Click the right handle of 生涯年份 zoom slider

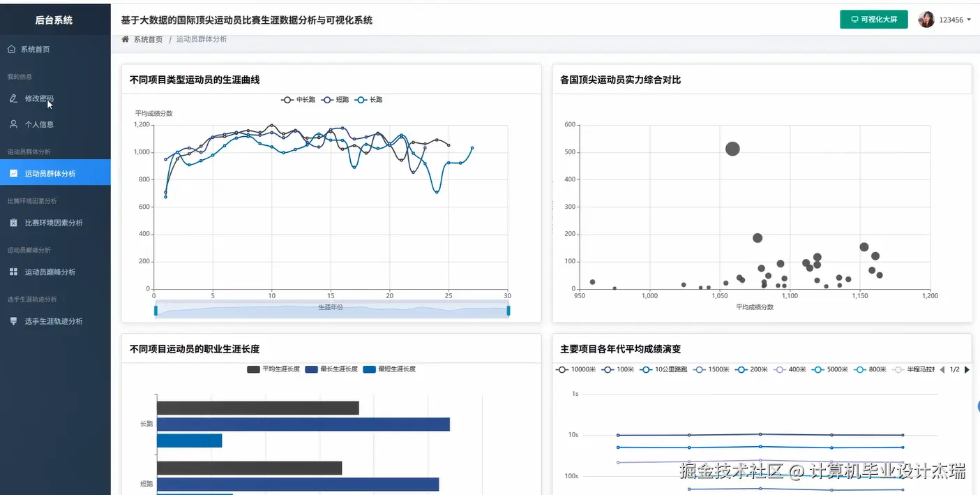[508, 310]
